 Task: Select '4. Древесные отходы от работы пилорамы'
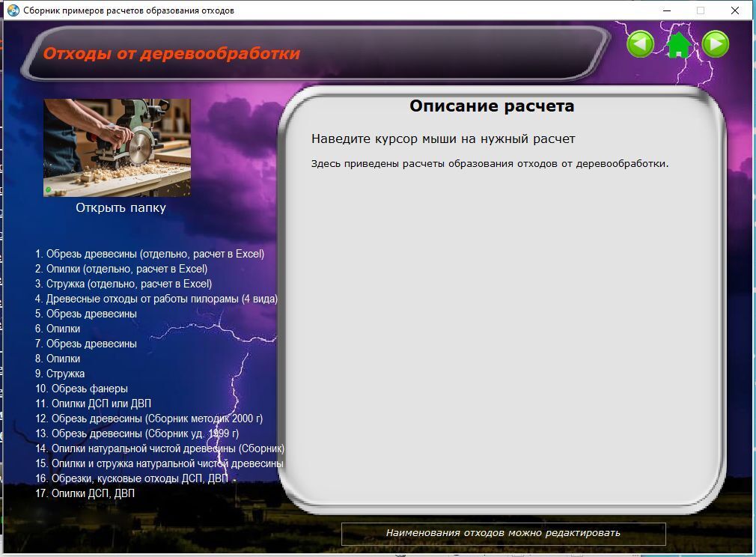[156, 299]
